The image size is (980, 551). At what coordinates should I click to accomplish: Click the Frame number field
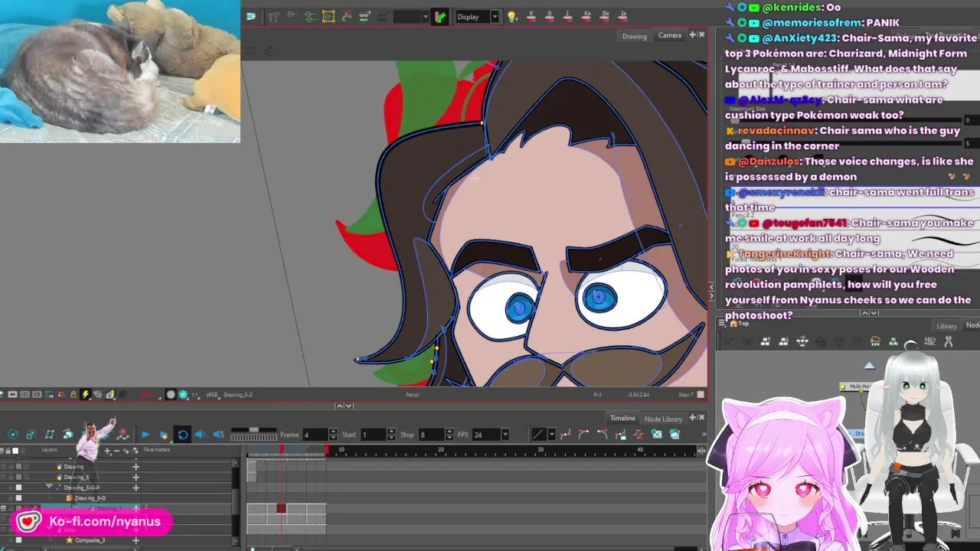point(315,435)
